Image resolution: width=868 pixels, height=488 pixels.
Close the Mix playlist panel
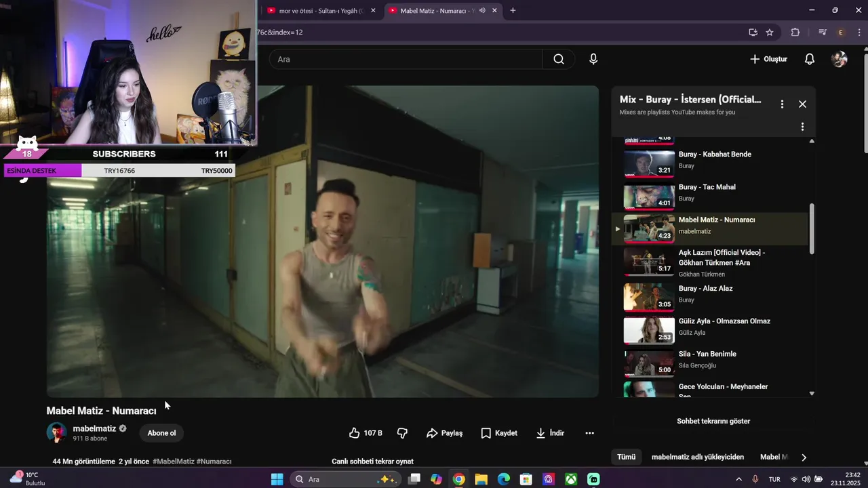(x=802, y=104)
